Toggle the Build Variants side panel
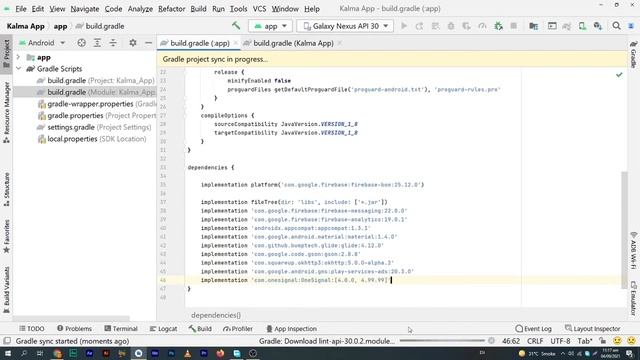640x360 pixels. [7, 290]
